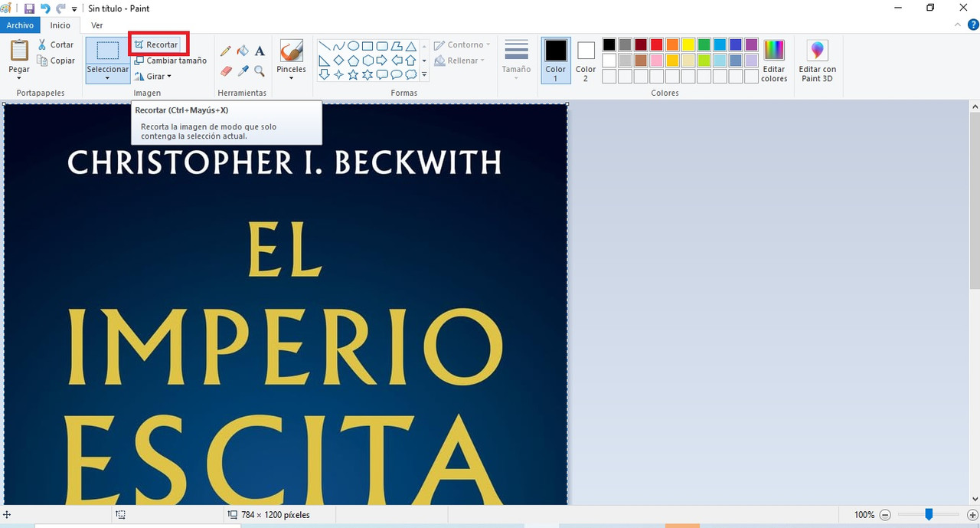
Task: Choose the Left arrow shape
Action: pyautogui.click(x=397, y=61)
